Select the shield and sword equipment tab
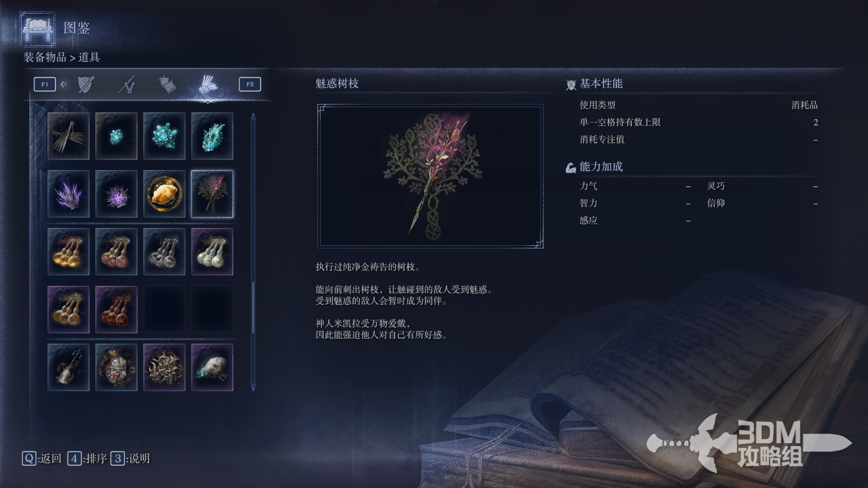 click(x=85, y=84)
